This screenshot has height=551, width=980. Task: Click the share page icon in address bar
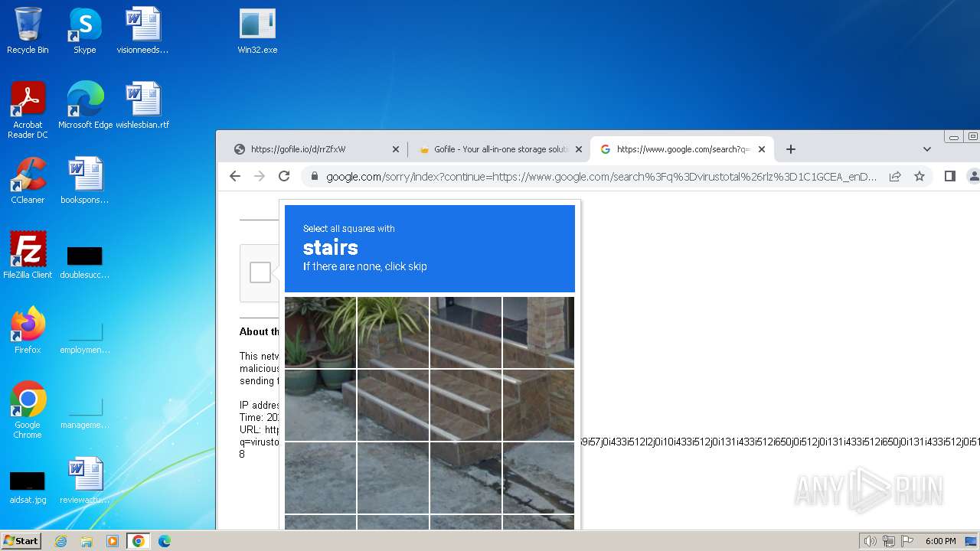(894, 176)
